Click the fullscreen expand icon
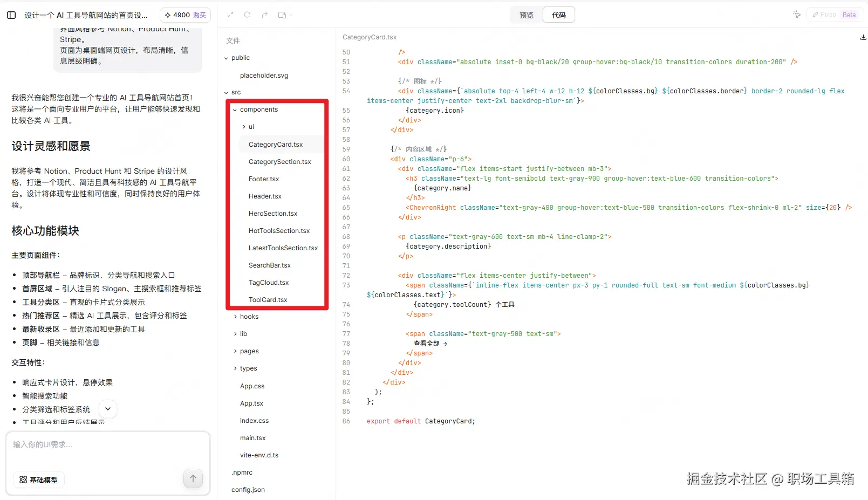Image resolution: width=868 pixels, height=500 pixels. point(230,15)
